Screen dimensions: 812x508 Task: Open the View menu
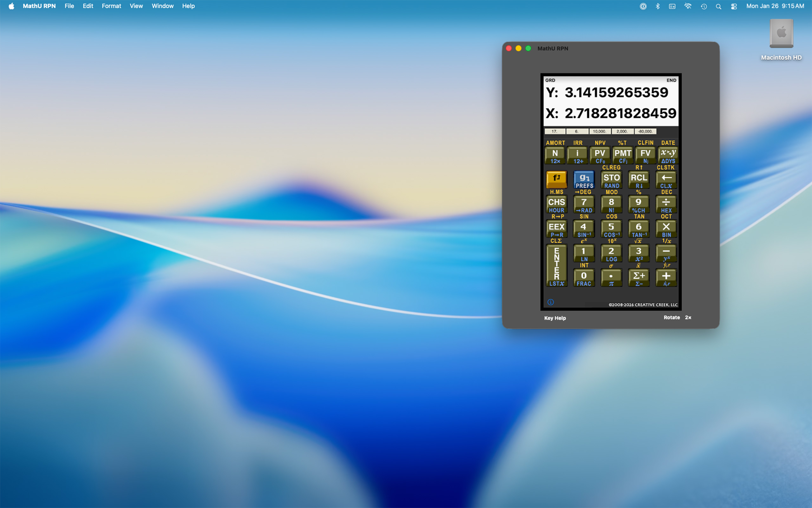click(136, 6)
